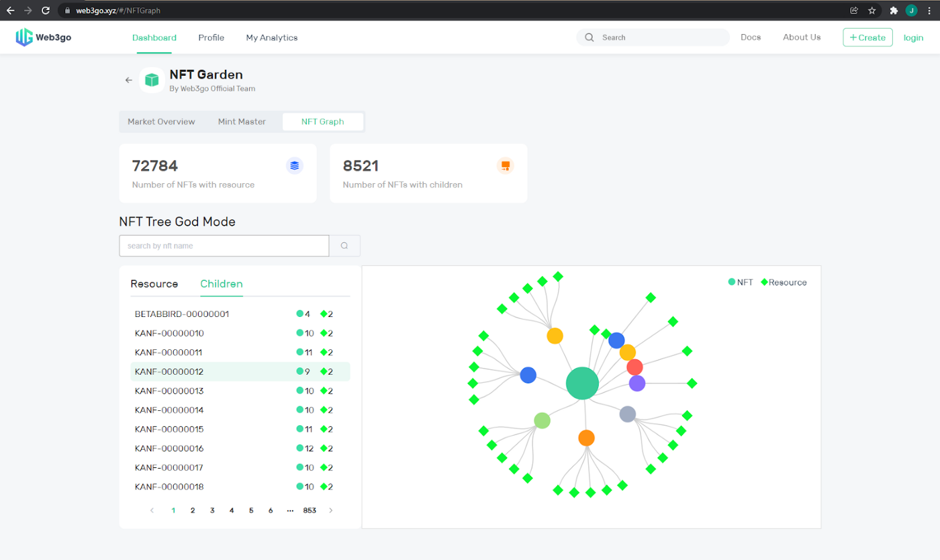Go to page 3 of the list
Viewport: 940px width, 560px height.
point(212,510)
